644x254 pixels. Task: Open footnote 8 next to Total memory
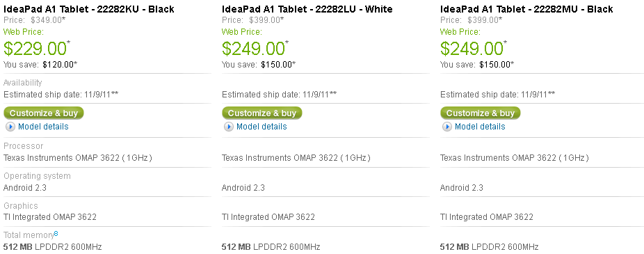56,233
